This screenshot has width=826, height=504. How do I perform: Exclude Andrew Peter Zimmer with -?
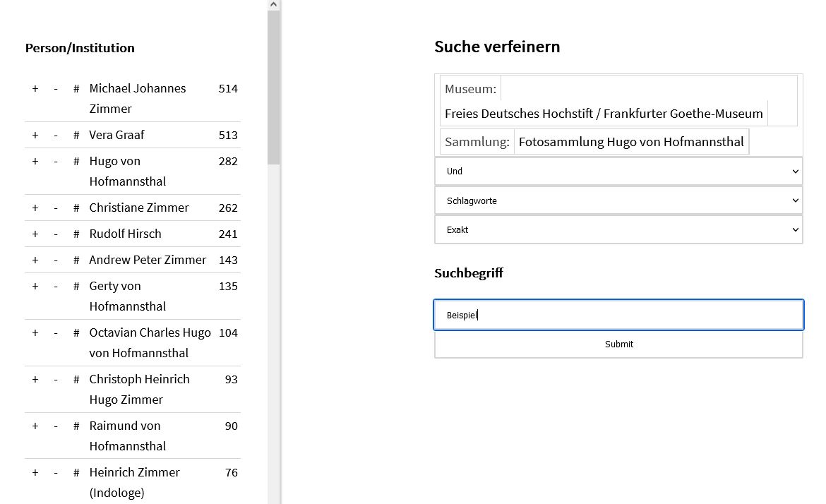tap(56, 260)
